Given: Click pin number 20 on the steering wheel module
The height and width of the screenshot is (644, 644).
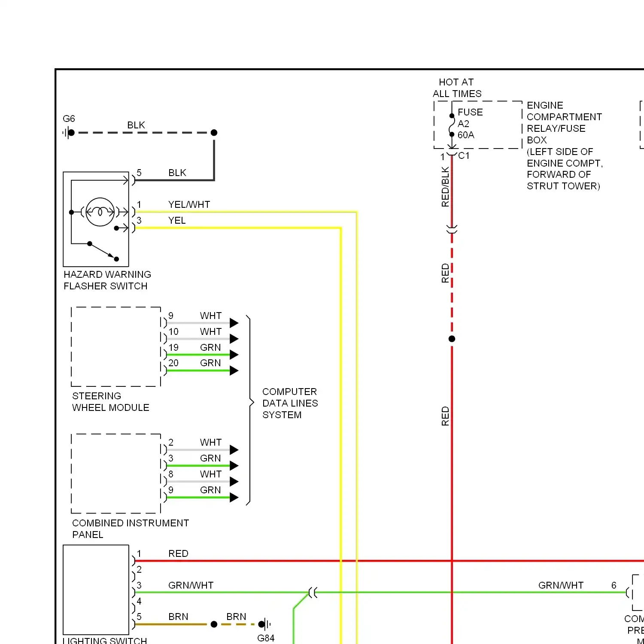Looking at the screenshot, I should [x=173, y=363].
